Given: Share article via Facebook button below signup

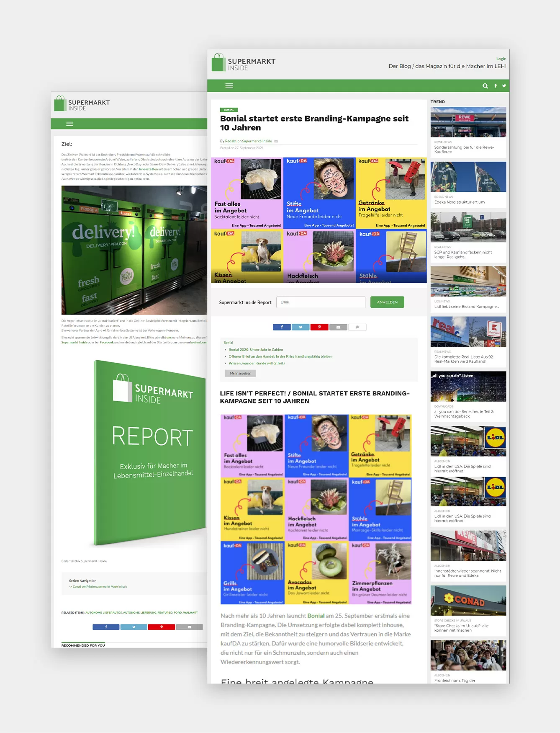Looking at the screenshot, I should pyautogui.click(x=282, y=327).
